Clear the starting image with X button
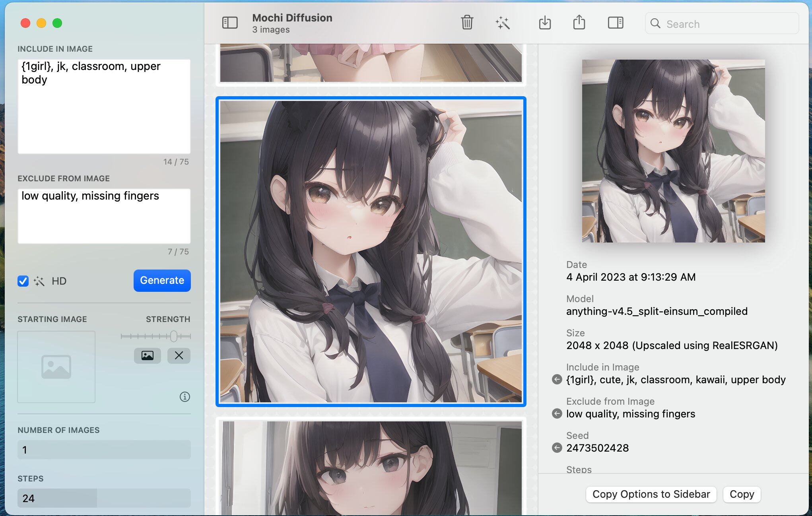 click(179, 355)
